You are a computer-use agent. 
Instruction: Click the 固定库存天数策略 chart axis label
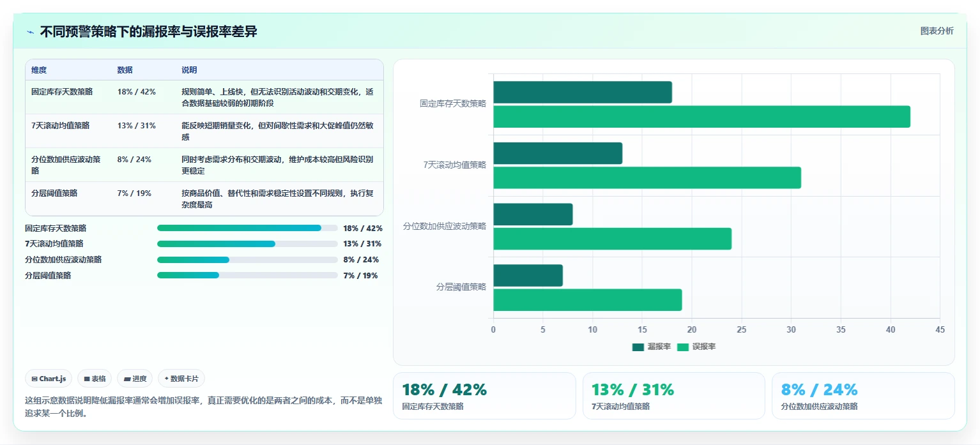pos(453,103)
